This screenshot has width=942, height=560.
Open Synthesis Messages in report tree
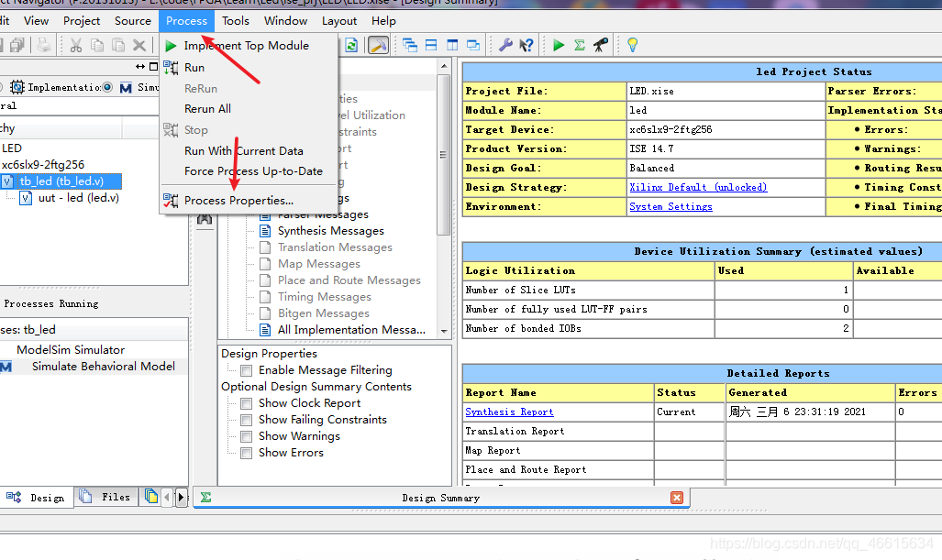tap(330, 230)
